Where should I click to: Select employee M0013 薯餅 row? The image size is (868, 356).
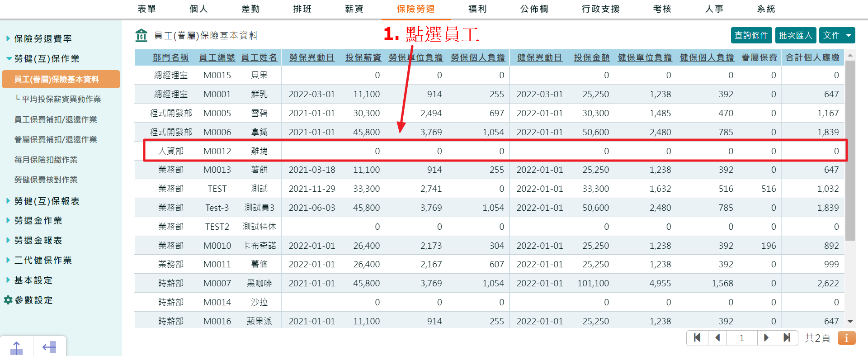pos(489,170)
